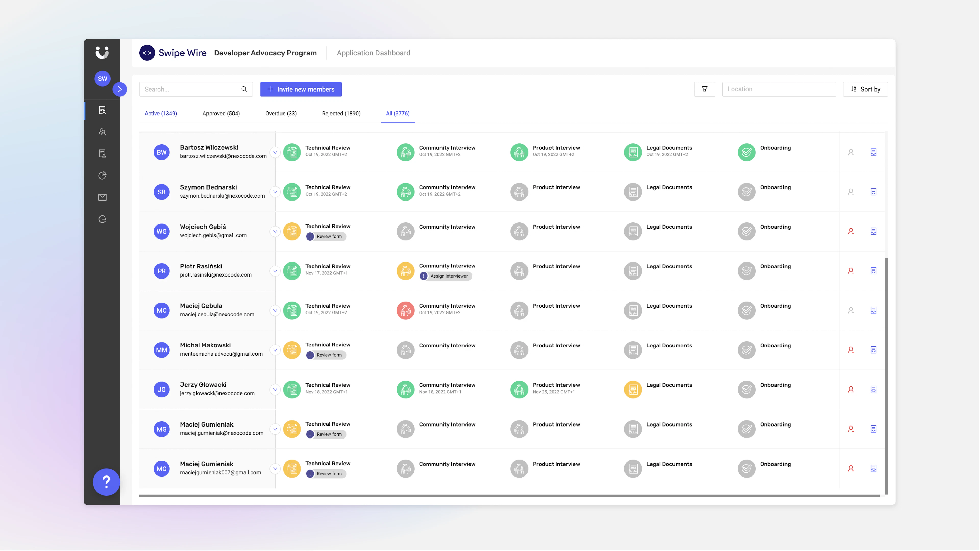The width and height of the screenshot is (980, 551).
Task: Open the help question mark bubble
Action: click(106, 482)
